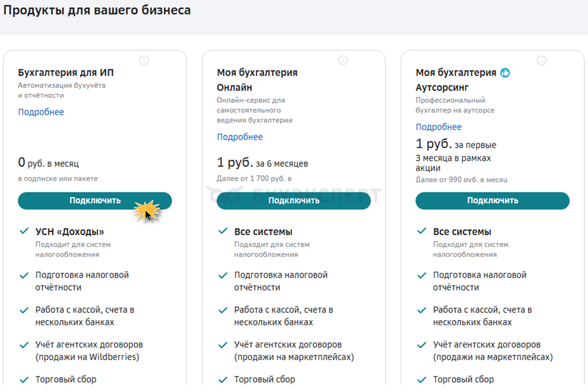The width and height of the screenshot is (588, 392).
Task: Click the Бухгалтерия для ИП card title
Action: point(66,73)
